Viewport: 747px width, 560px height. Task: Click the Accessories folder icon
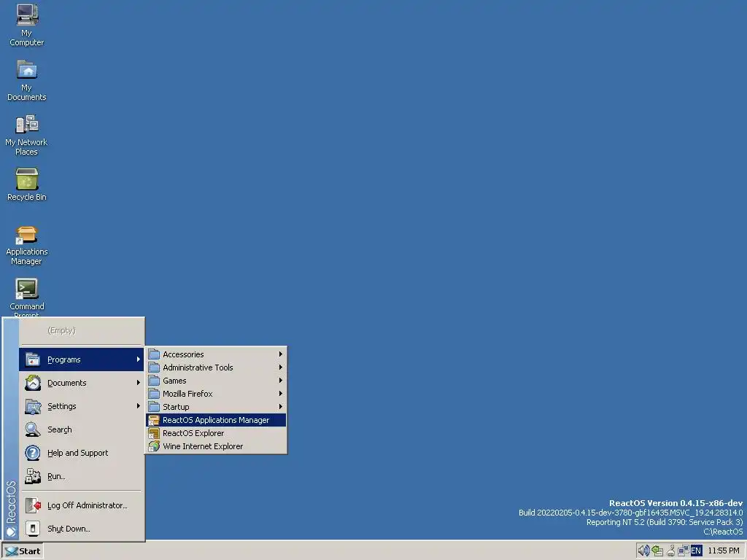point(154,354)
